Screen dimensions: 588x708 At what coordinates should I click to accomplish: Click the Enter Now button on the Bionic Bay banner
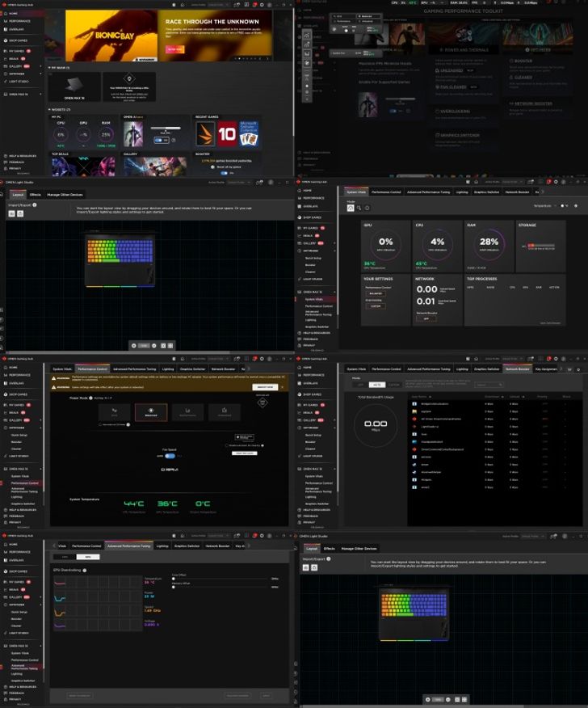pos(174,49)
